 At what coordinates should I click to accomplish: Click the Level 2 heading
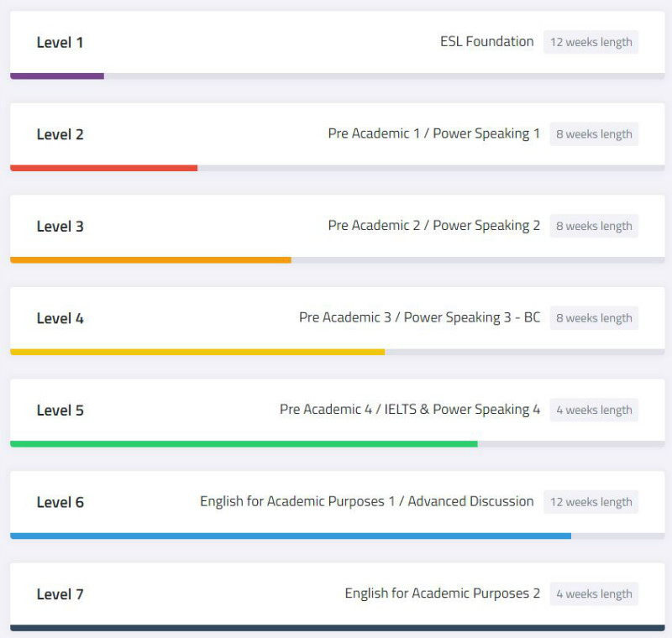60,134
